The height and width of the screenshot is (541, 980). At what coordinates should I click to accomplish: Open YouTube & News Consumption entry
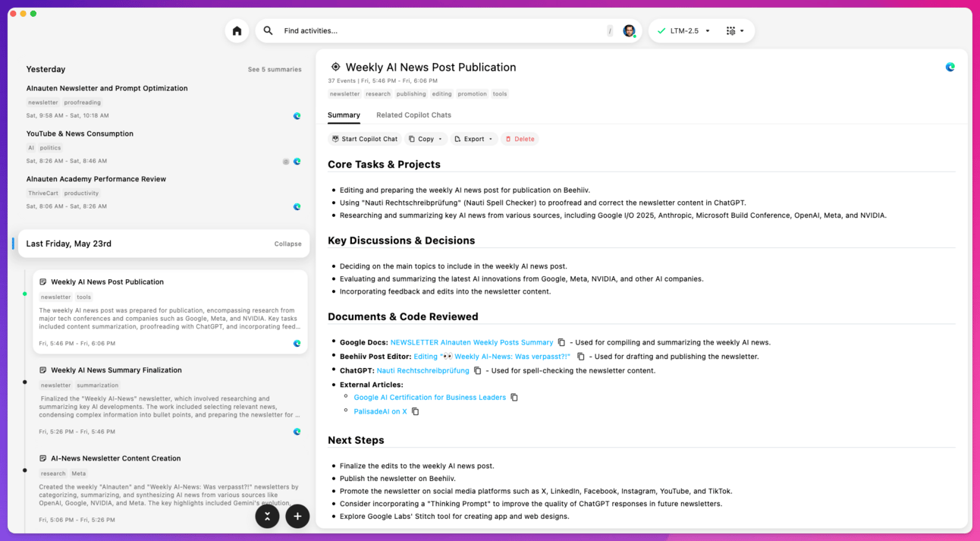(80, 134)
